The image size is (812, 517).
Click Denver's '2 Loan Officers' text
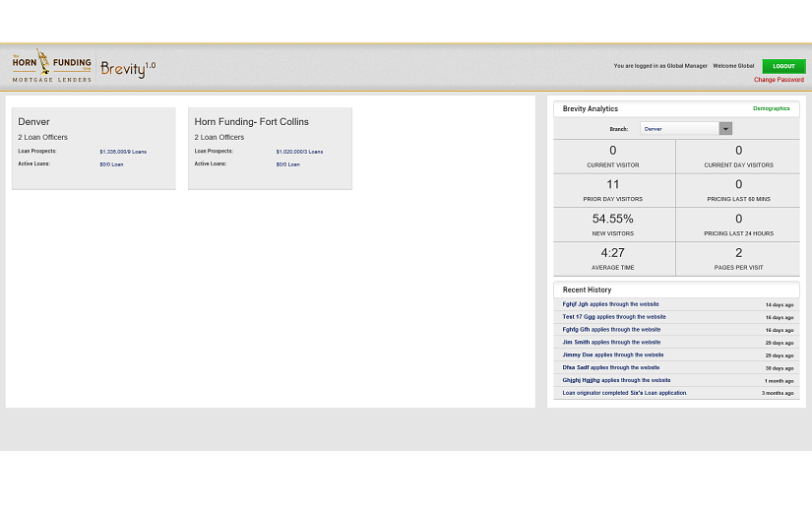click(x=42, y=137)
